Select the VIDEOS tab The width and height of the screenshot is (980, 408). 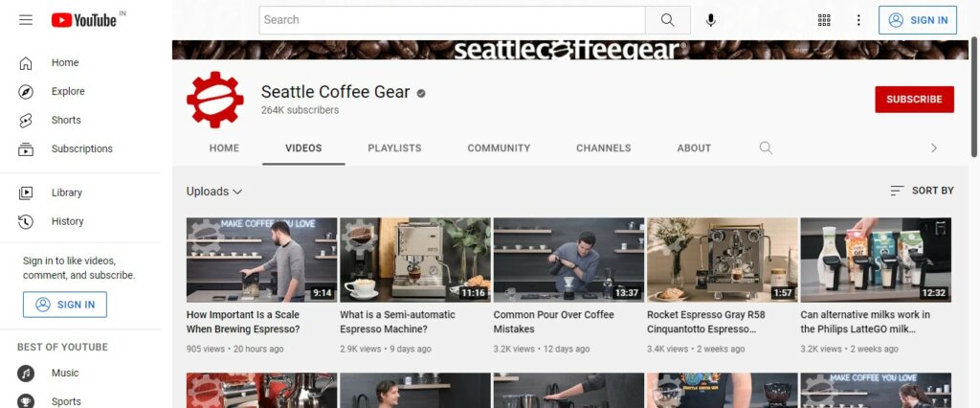click(x=303, y=148)
